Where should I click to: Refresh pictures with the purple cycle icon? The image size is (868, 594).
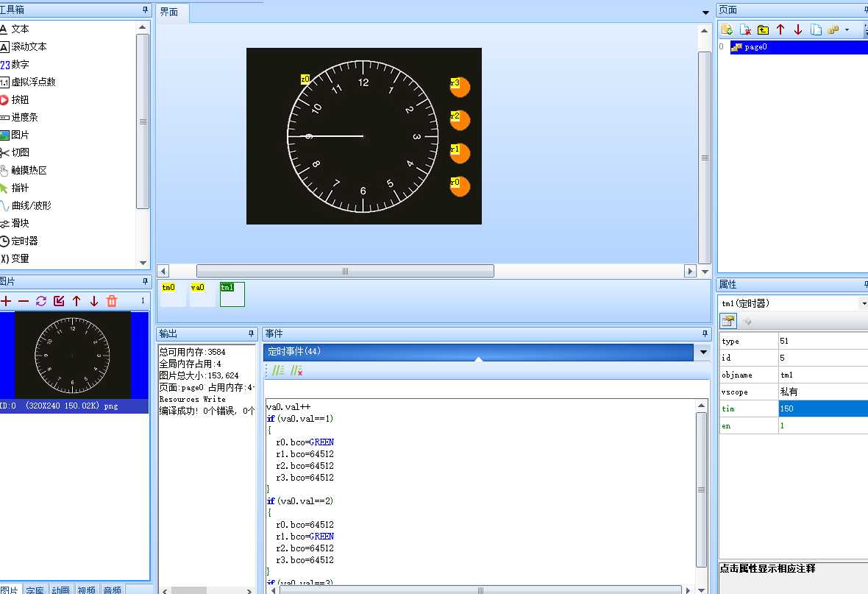click(41, 301)
